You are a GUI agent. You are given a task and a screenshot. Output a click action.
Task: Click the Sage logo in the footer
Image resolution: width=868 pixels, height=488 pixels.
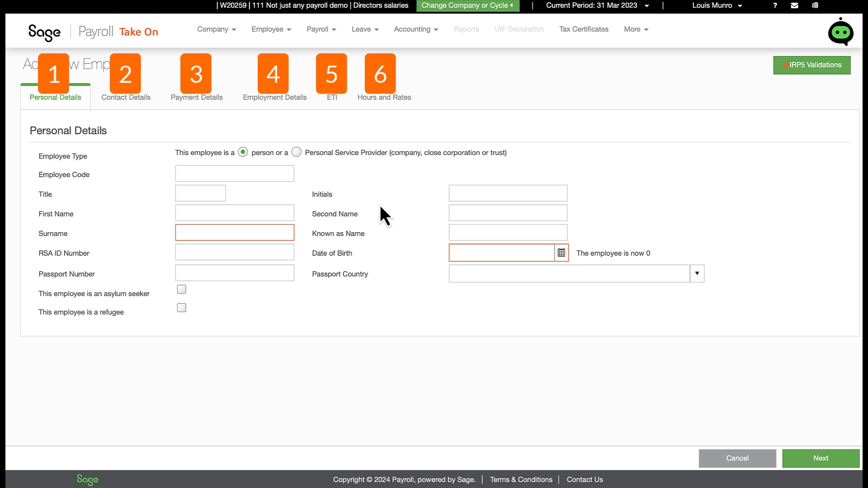pyautogui.click(x=87, y=479)
